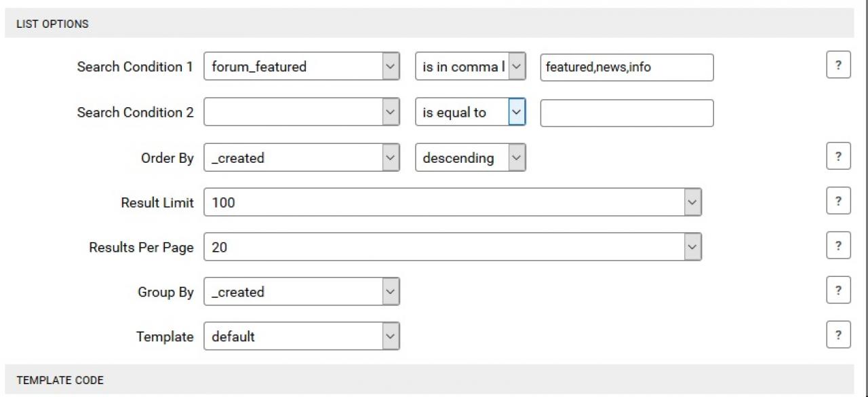Open the 'is equal to' operator dropdown
Viewport: 868px width, 397px height.
pos(470,113)
